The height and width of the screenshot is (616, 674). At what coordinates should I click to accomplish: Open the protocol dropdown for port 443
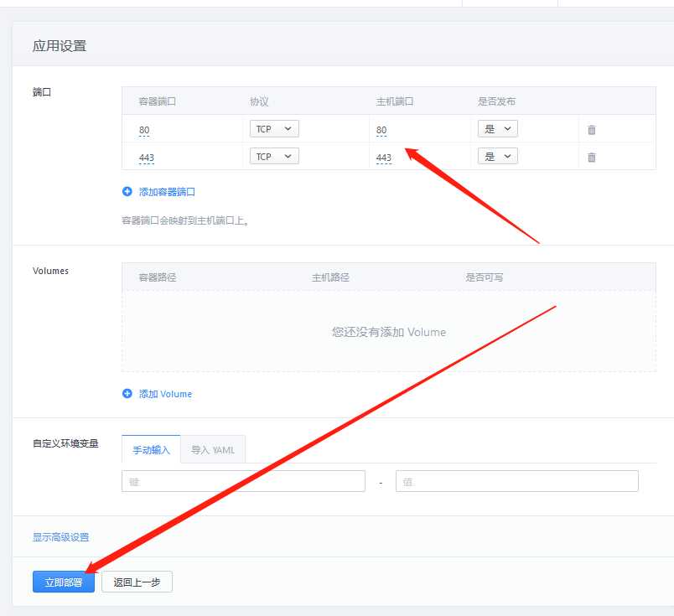click(x=274, y=157)
